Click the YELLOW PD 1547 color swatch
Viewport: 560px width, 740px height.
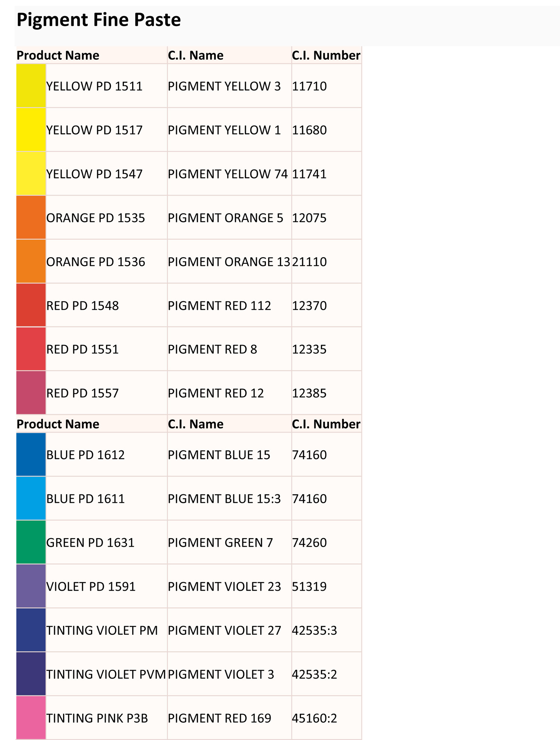tap(31, 174)
